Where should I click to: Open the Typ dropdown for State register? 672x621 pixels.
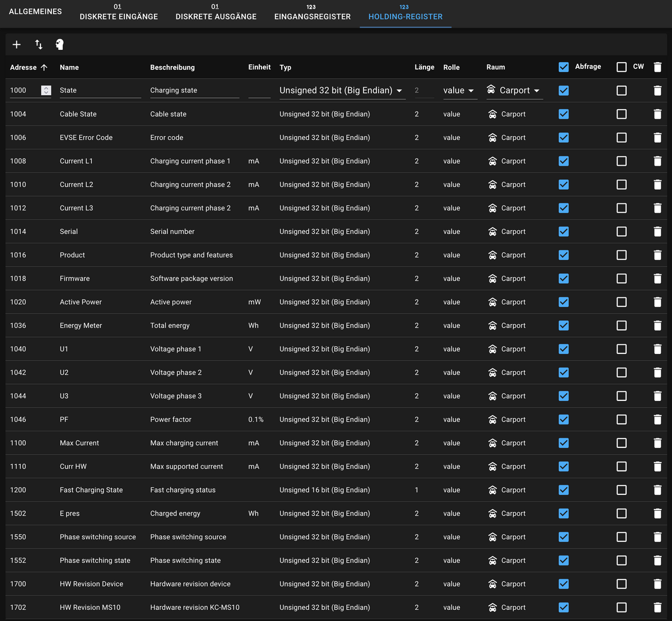coord(342,90)
